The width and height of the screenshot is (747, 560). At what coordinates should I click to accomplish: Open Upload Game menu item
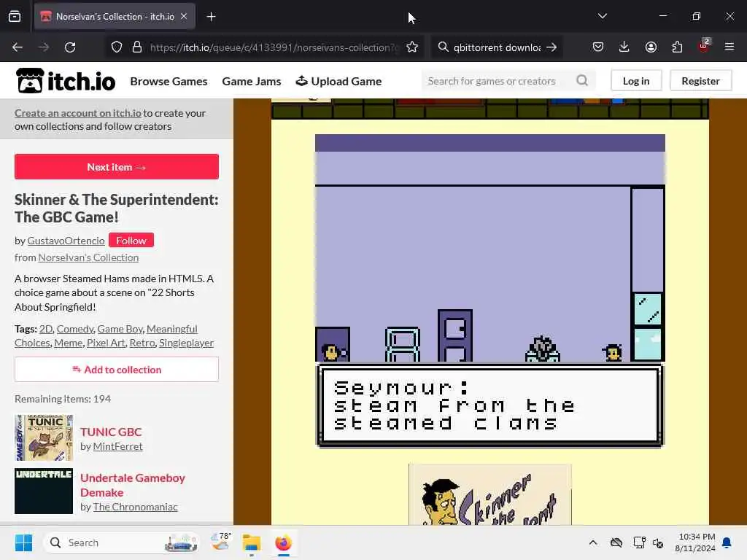[x=338, y=82]
